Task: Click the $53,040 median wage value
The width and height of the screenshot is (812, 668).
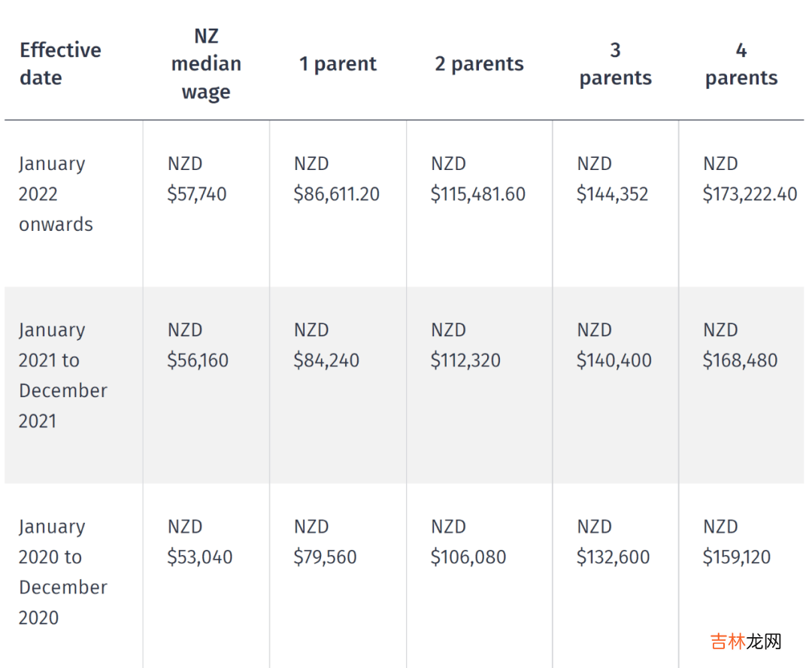Action: point(199,557)
